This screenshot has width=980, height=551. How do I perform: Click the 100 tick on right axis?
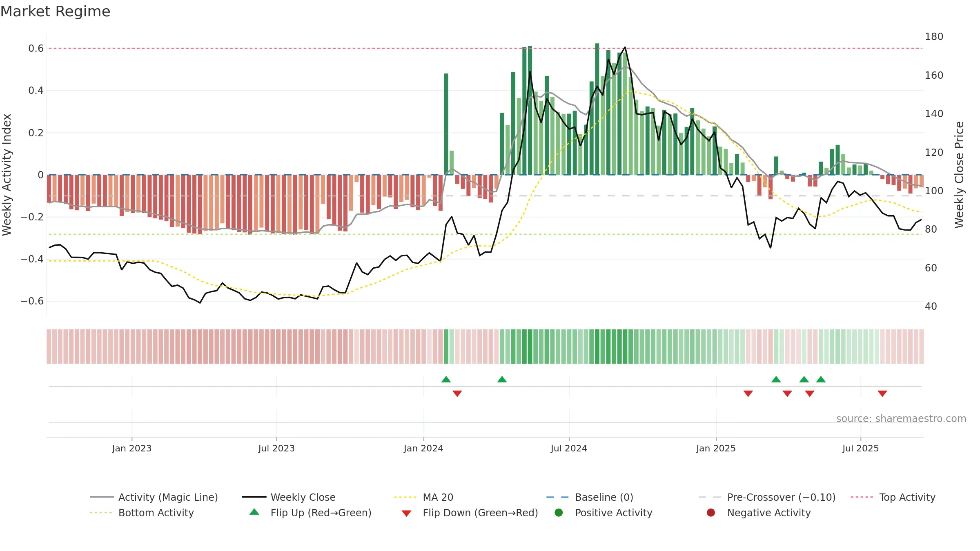[x=934, y=191]
